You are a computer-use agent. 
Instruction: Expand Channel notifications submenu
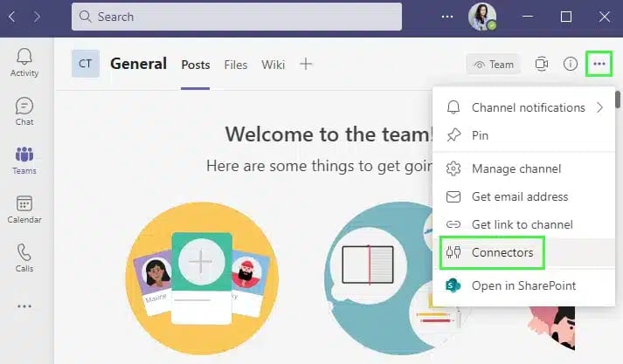(x=523, y=107)
